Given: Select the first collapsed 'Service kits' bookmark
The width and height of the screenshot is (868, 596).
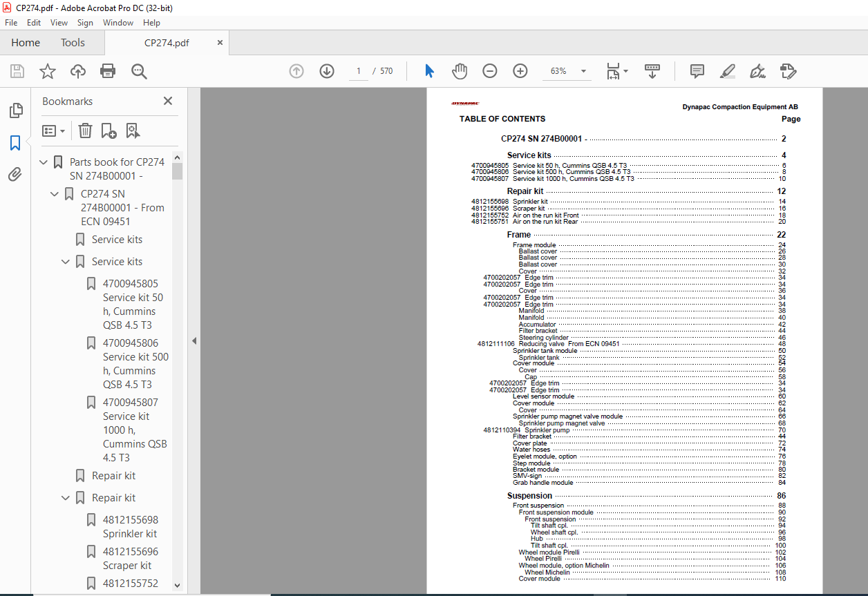Looking at the screenshot, I should [117, 240].
